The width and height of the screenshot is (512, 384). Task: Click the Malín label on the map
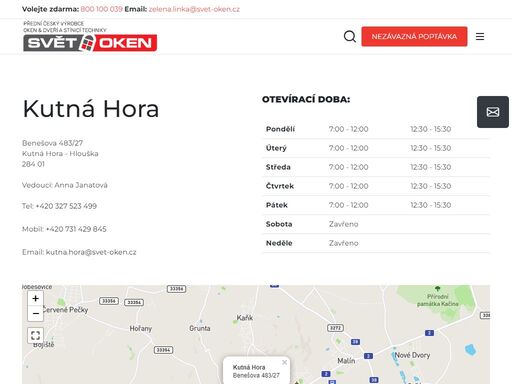coord(346,361)
